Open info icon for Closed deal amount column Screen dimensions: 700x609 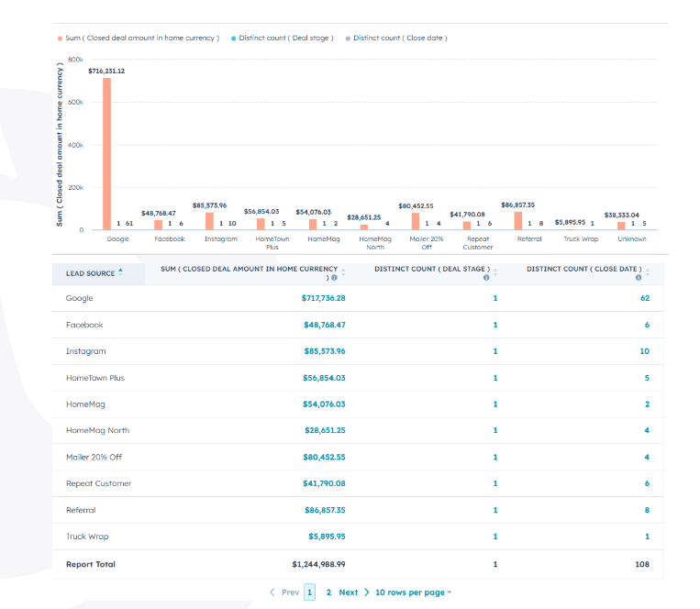(x=334, y=278)
